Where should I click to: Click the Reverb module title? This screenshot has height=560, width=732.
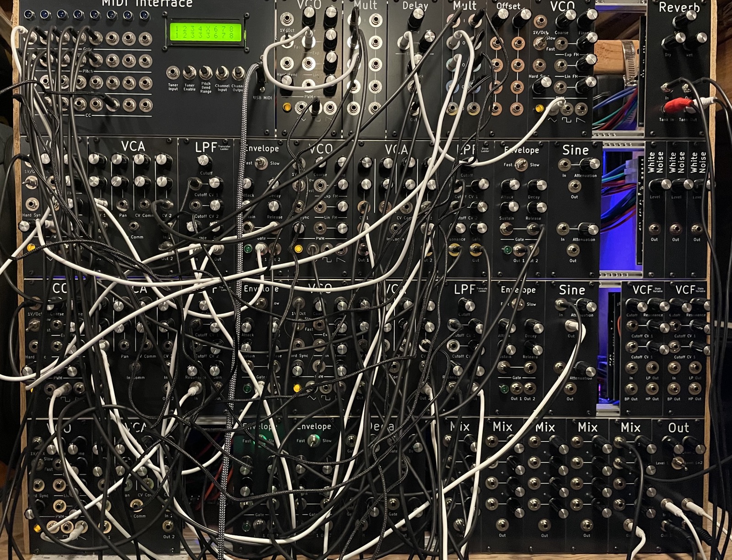coord(679,8)
